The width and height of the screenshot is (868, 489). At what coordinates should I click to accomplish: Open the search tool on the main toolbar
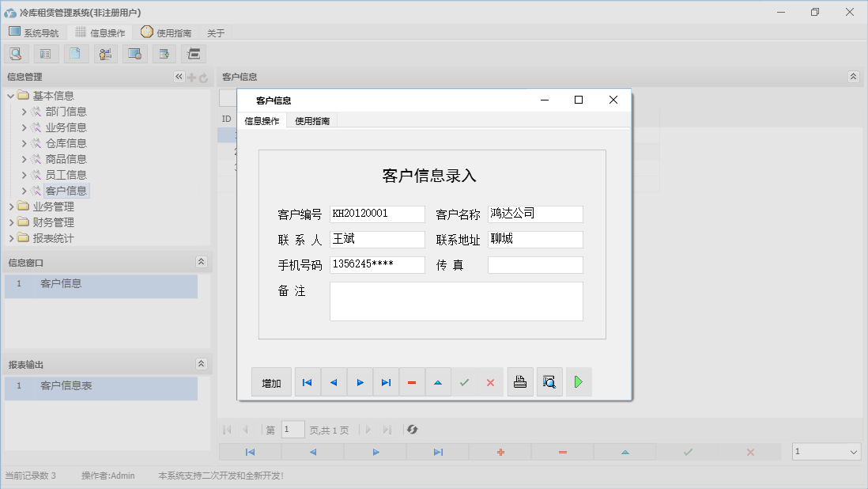coord(16,53)
